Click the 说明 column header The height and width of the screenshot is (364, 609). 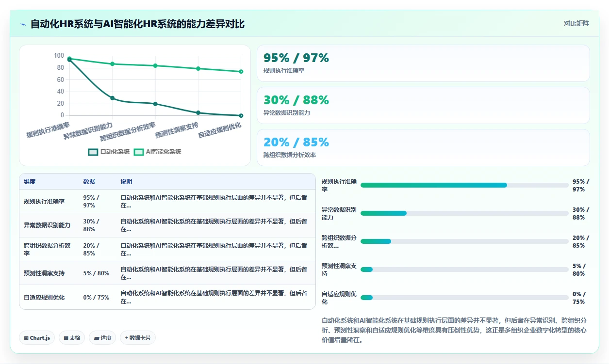[x=126, y=182]
